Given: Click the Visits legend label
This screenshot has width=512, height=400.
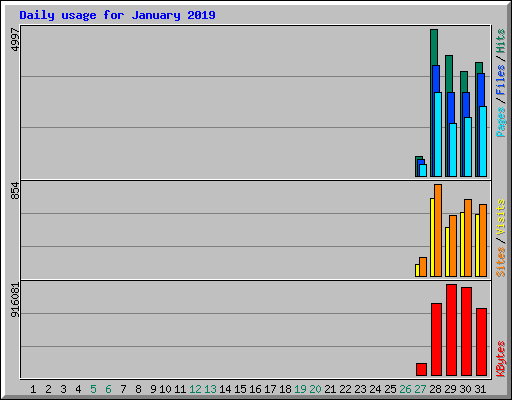Looking at the screenshot, I should pyautogui.click(x=501, y=217).
